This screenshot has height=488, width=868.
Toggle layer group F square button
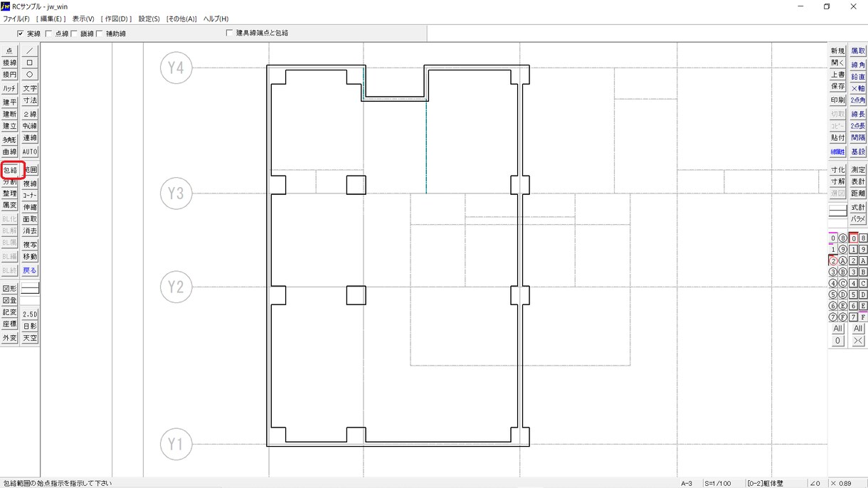coord(863,317)
